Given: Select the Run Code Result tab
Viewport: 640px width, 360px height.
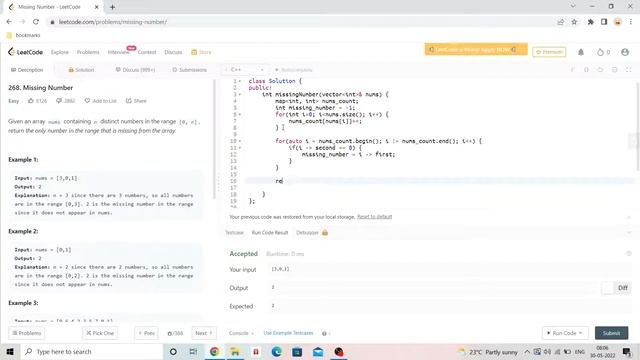Looking at the screenshot, I should point(270,233).
